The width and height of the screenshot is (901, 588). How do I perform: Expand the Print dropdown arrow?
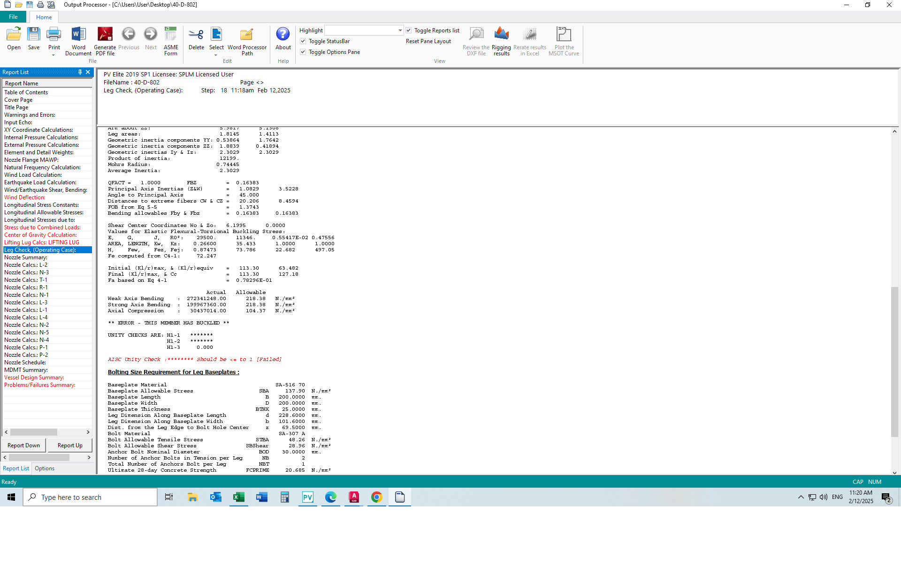[x=53, y=55]
